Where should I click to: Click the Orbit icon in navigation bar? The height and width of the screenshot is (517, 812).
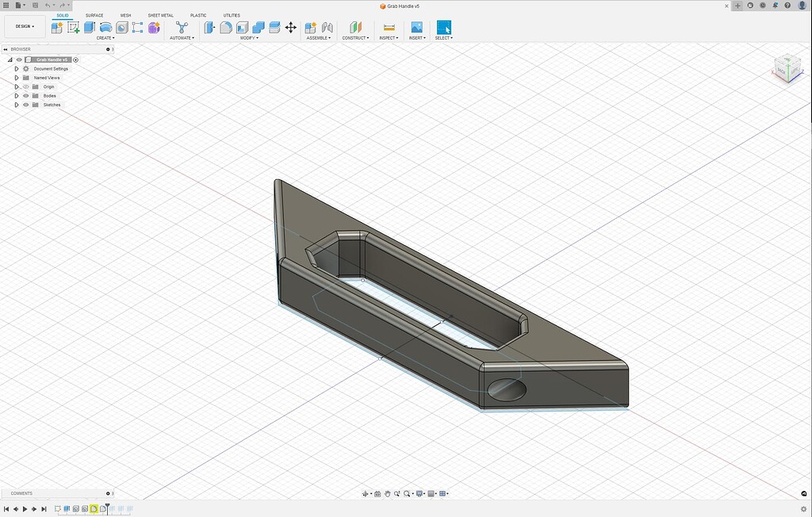click(x=366, y=494)
